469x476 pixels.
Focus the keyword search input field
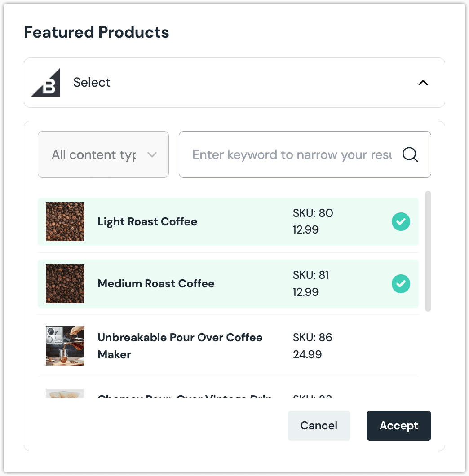click(x=292, y=154)
